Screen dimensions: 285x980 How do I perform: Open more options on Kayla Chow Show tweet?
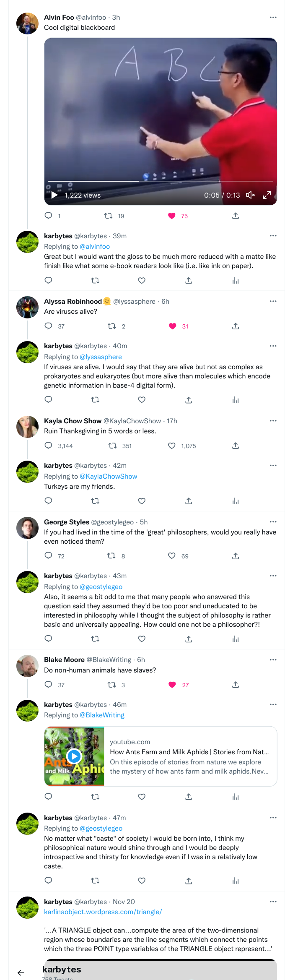point(273,421)
